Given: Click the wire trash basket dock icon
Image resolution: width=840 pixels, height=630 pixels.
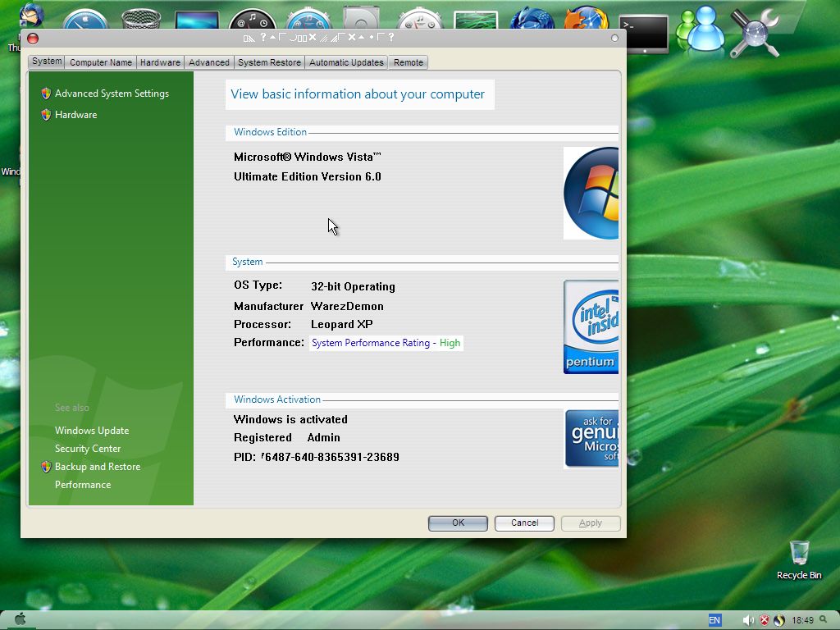Looking at the screenshot, I should click(141, 20).
